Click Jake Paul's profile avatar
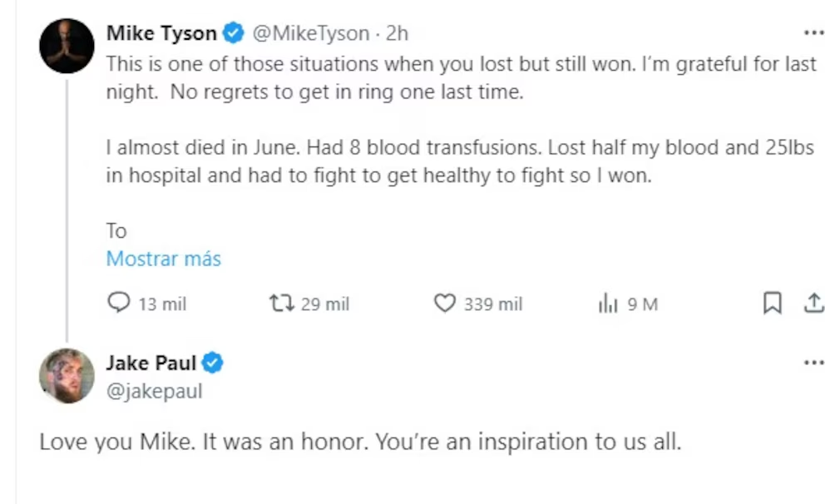This screenshot has height=504, width=825. point(67,376)
